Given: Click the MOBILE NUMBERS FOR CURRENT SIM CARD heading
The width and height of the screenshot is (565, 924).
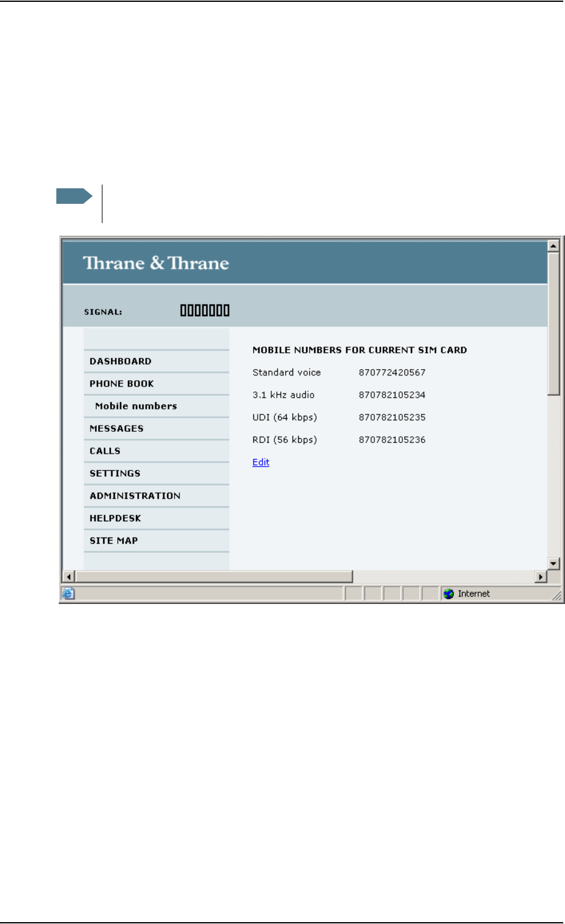Looking at the screenshot, I should [x=359, y=350].
